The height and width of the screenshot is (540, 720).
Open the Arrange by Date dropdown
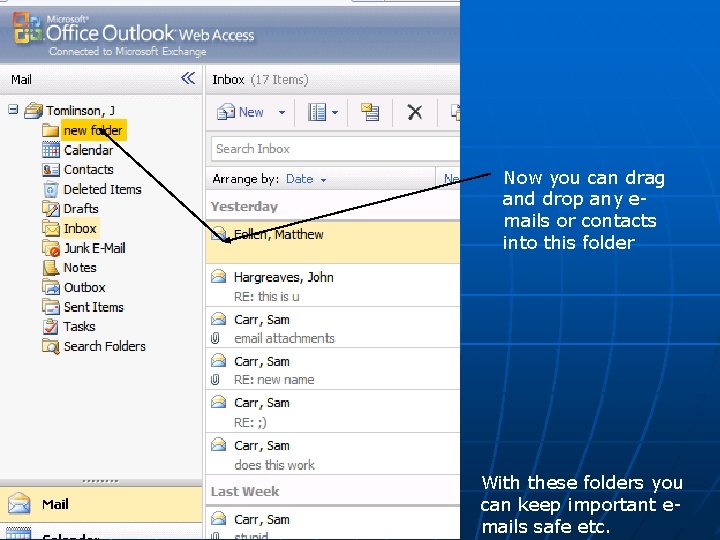(x=306, y=179)
